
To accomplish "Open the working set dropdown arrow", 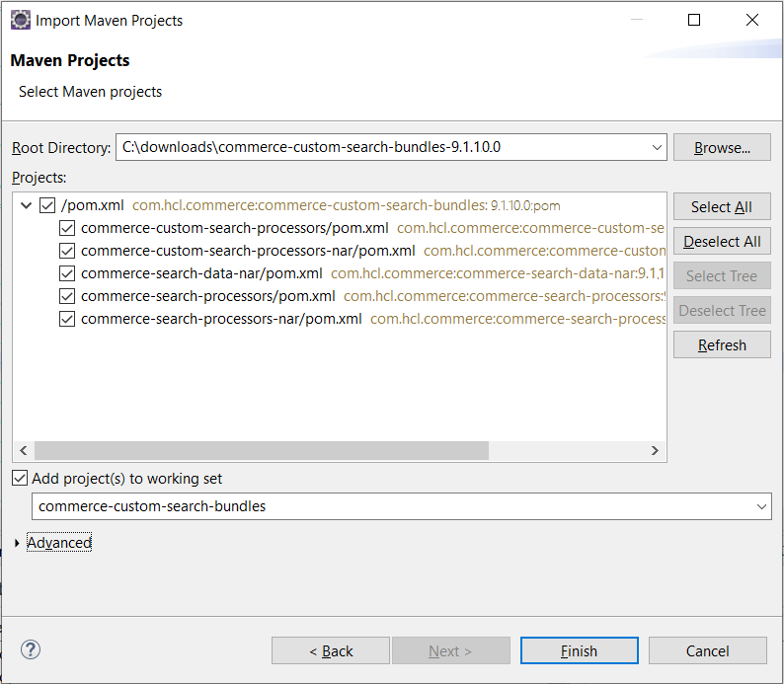I will pos(761,506).
